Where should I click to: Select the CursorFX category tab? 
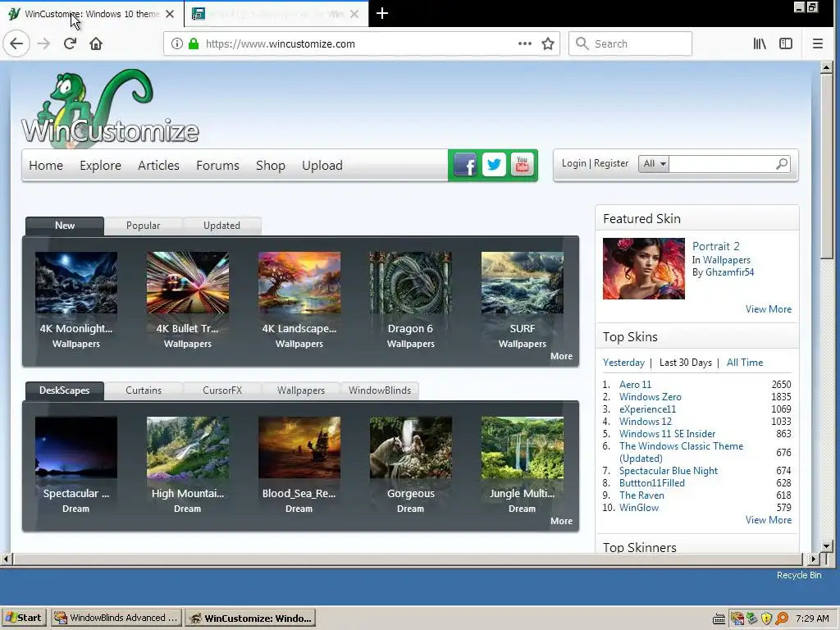click(x=222, y=390)
